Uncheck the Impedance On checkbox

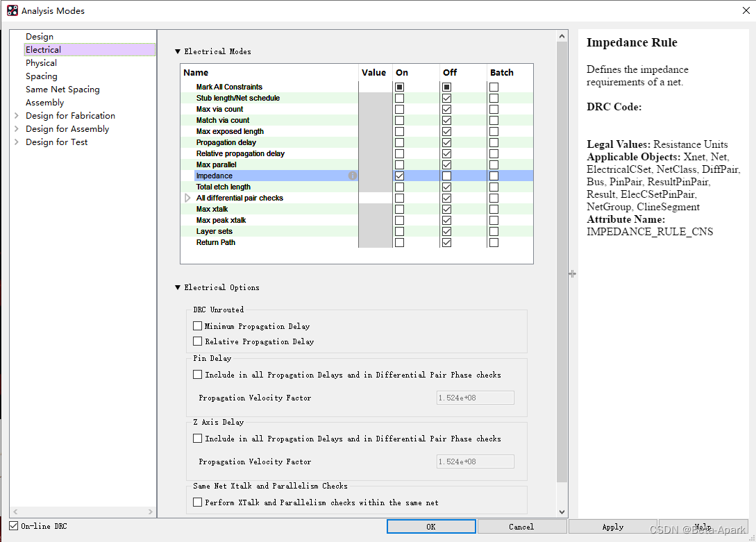click(399, 176)
